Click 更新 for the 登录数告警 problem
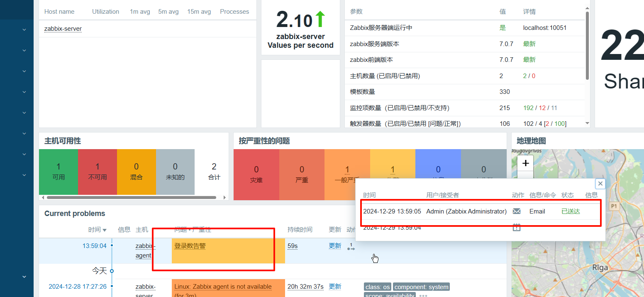This screenshot has height=297, width=644. [335, 245]
